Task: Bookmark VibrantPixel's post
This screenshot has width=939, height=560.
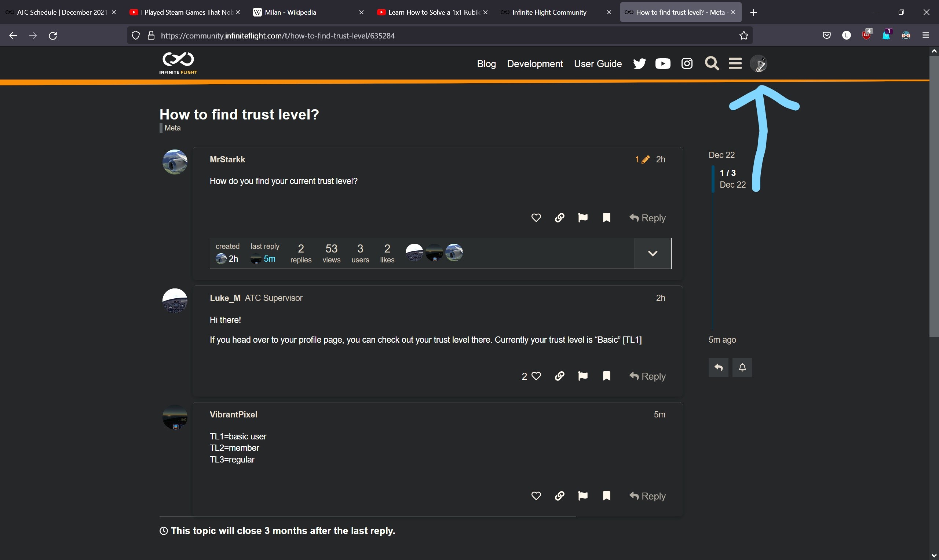Action: point(607,496)
